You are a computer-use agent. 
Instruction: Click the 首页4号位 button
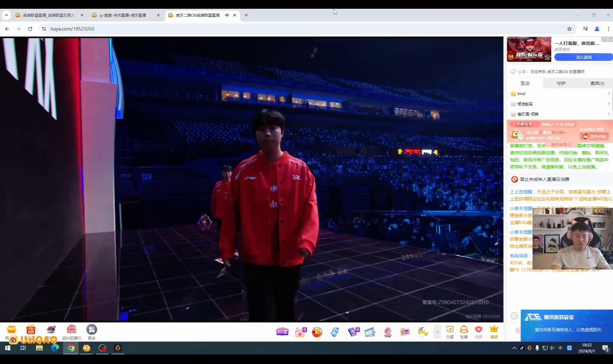coord(594,136)
